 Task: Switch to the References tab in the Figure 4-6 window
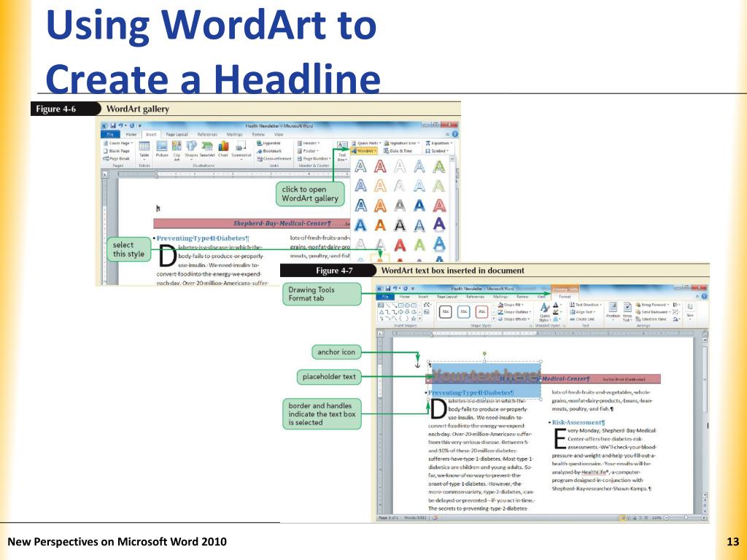207,135
